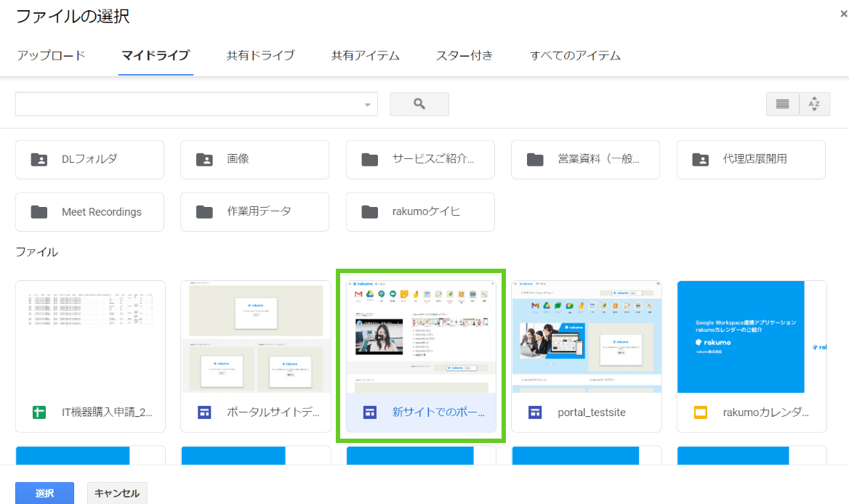
Task: Select the portal_testsite thumbnail preview
Action: (587, 337)
